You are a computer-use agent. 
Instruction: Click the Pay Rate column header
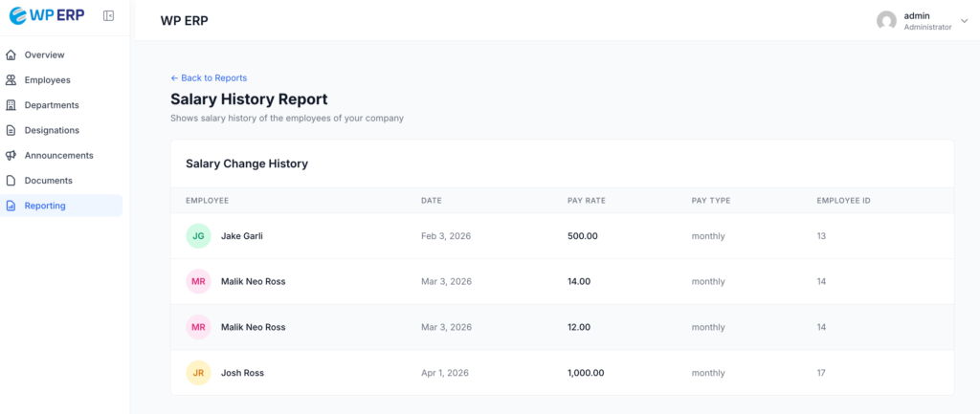coord(586,201)
